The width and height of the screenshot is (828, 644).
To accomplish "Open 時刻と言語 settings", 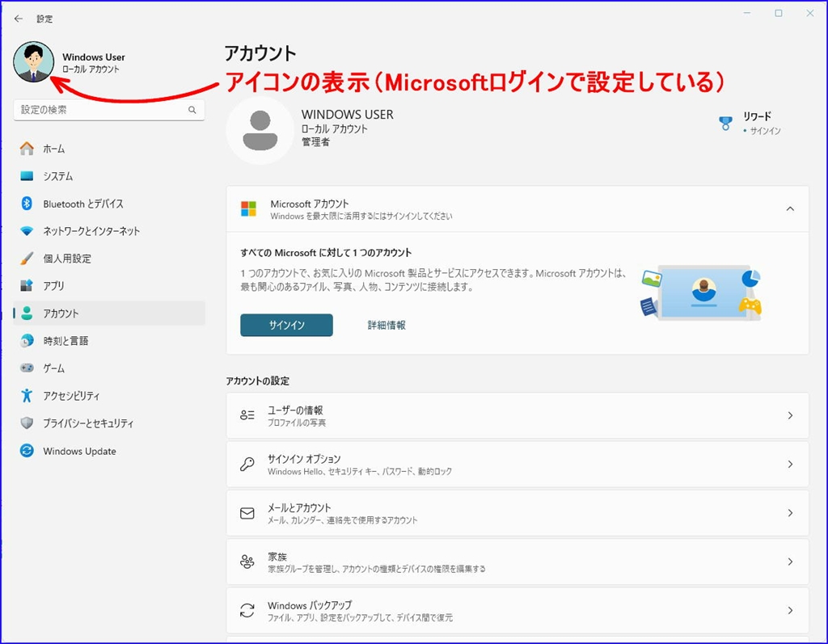I will [x=109, y=340].
